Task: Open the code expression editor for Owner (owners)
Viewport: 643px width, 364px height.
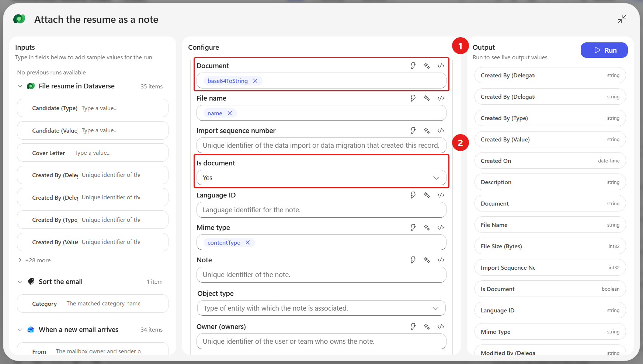Action: [x=441, y=327]
